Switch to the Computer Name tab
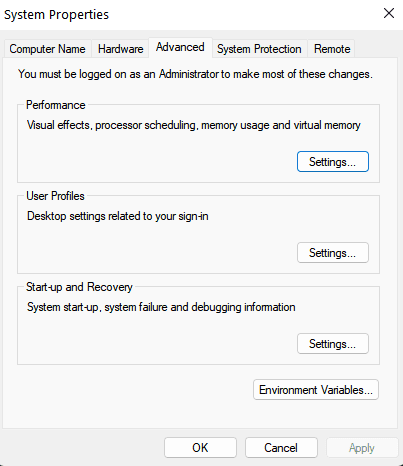 (x=47, y=49)
